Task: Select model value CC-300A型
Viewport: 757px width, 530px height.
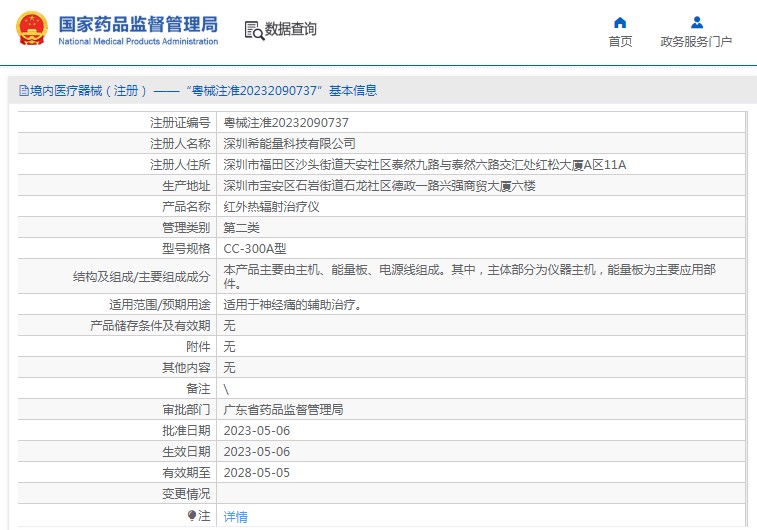Action: (255, 249)
